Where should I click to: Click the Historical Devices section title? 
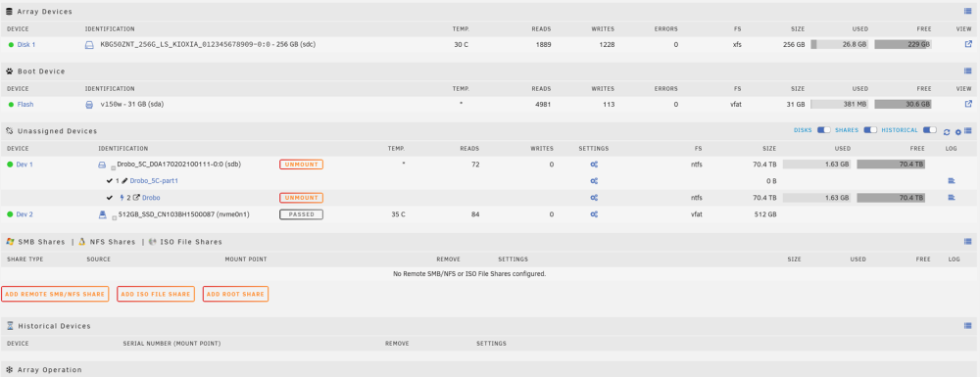(54, 326)
